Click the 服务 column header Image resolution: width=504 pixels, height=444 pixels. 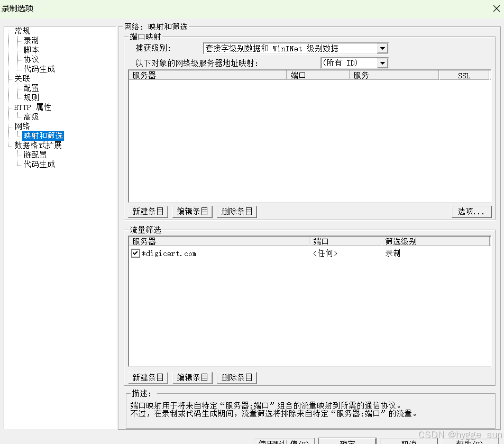(394, 75)
